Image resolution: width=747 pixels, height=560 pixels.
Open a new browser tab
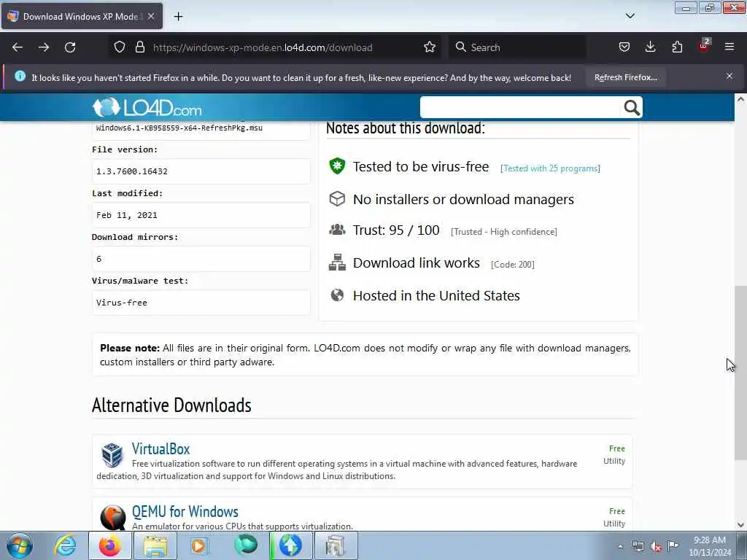(x=178, y=17)
